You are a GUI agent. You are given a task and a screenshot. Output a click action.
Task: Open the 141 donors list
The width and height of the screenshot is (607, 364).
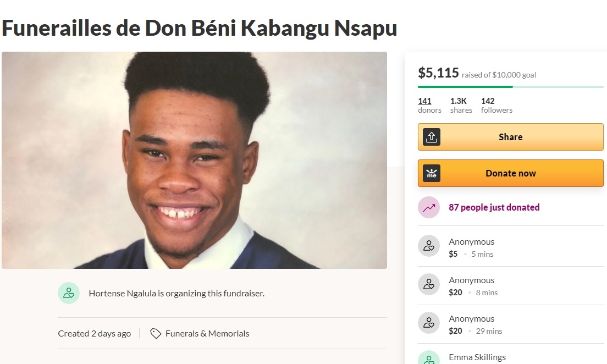click(x=429, y=106)
